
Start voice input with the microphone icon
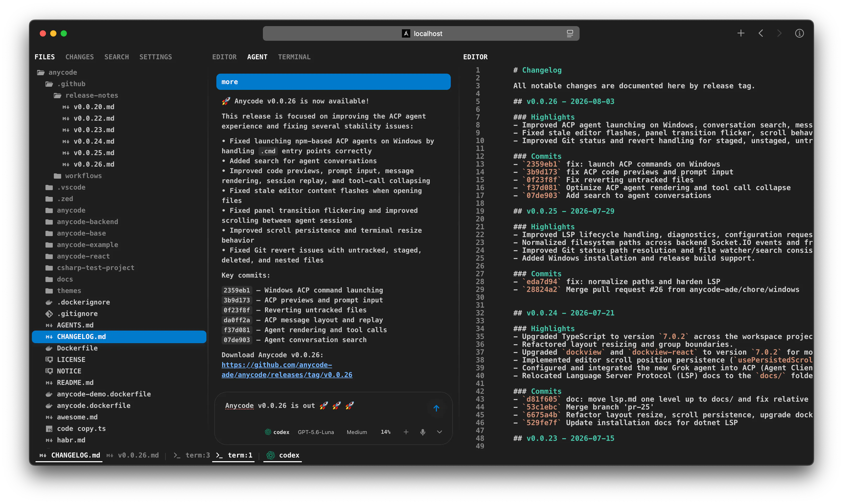(x=423, y=432)
